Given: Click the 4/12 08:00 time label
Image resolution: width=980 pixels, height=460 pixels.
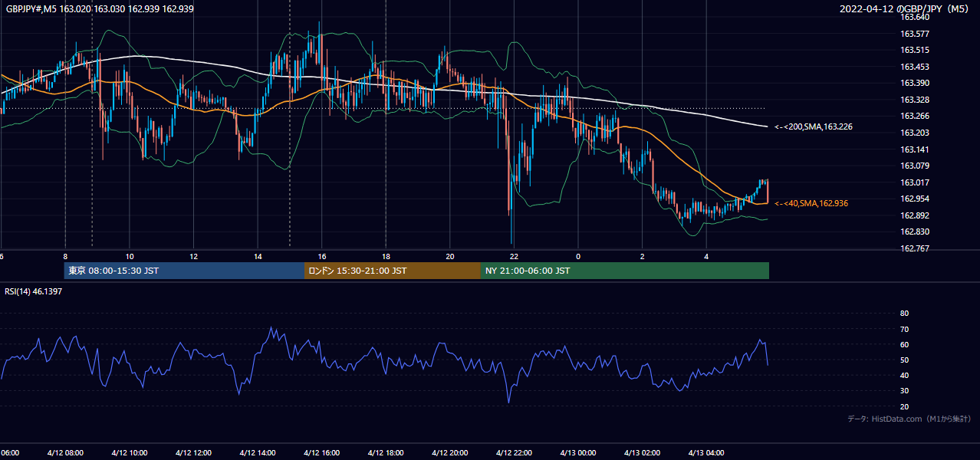Looking at the screenshot, I should pyautogui.click(x=64, y=453).
